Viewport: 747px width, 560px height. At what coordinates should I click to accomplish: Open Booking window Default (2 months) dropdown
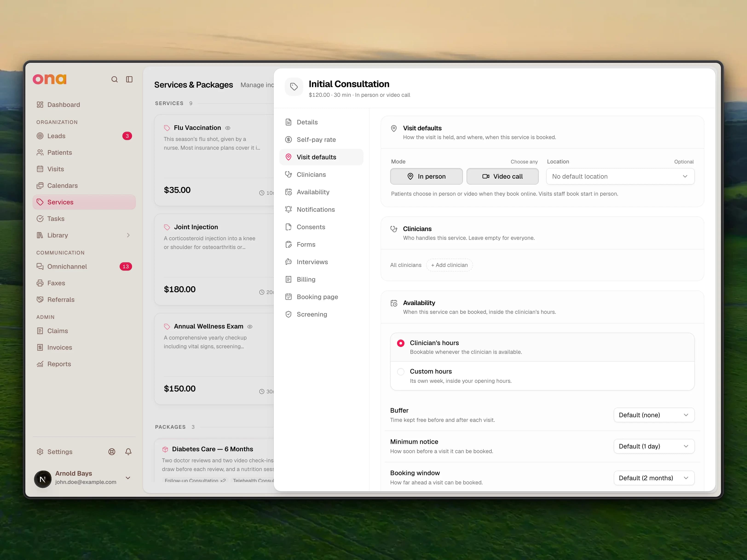coord(654,478)
